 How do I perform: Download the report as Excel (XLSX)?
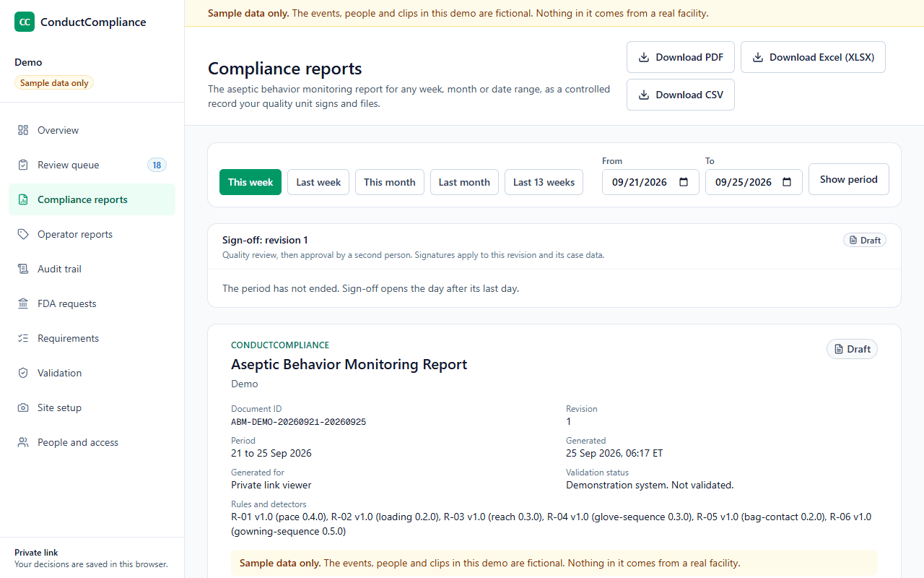pos(813,57)
